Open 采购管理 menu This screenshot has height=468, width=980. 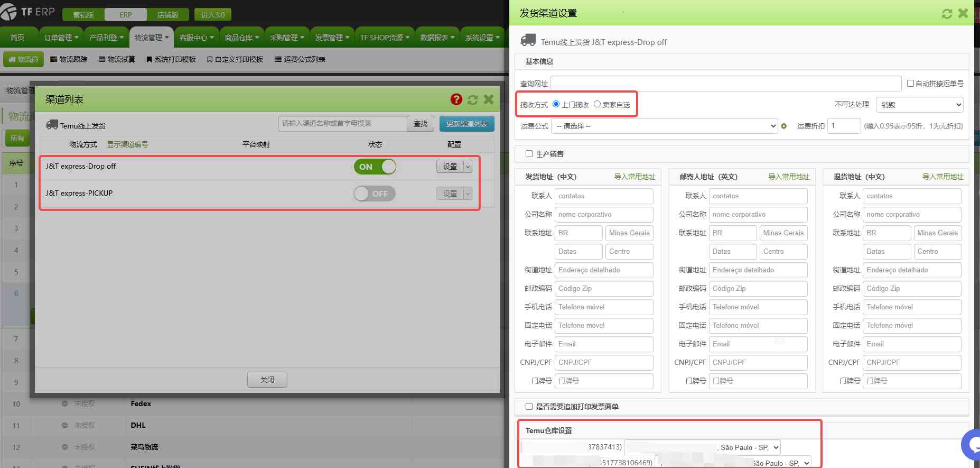pyautogui.click(x=287, y=38)
